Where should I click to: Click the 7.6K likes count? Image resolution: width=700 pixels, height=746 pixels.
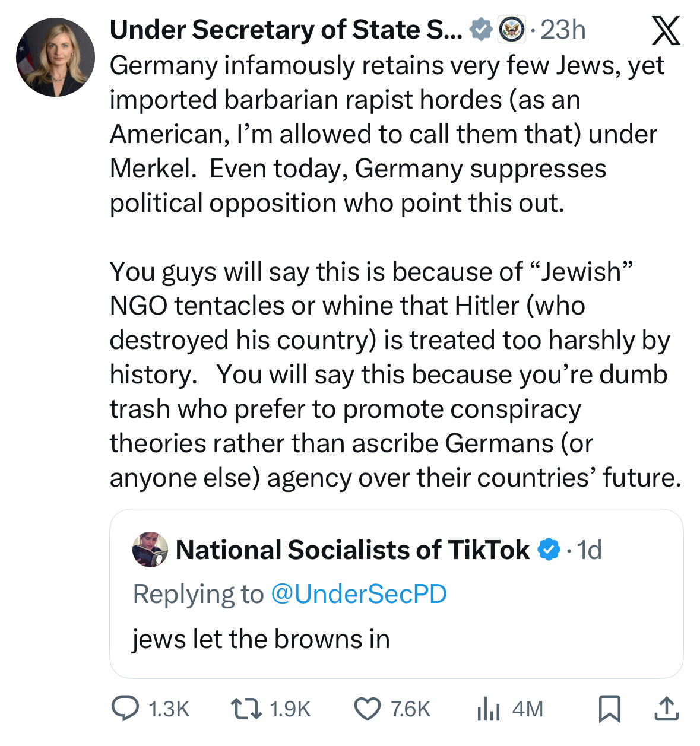pos(410,709)
